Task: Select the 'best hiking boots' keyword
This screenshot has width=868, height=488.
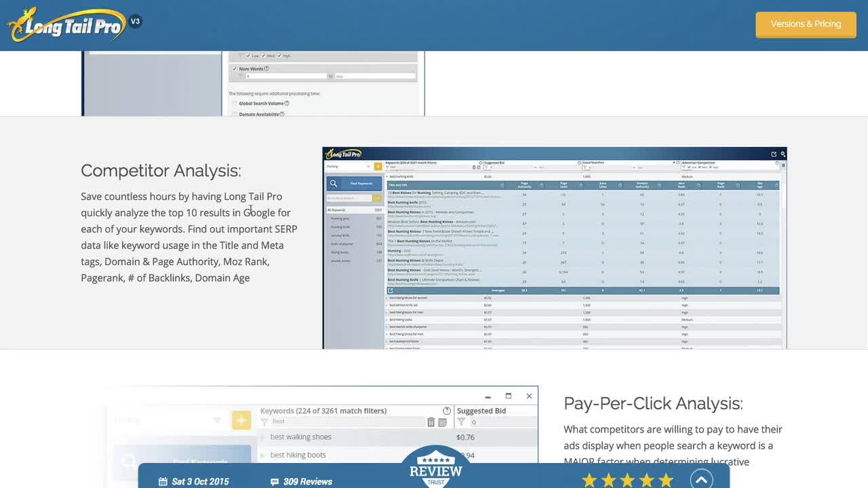Action: 298,455
